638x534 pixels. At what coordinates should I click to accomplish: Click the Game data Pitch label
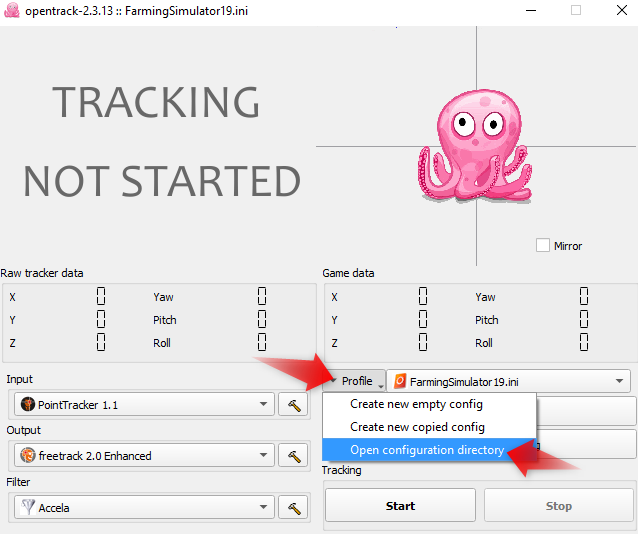click(487, 320)
